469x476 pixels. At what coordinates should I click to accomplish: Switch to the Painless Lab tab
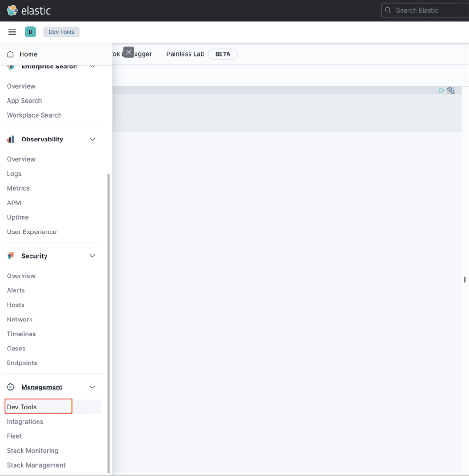tap(185, 54)
